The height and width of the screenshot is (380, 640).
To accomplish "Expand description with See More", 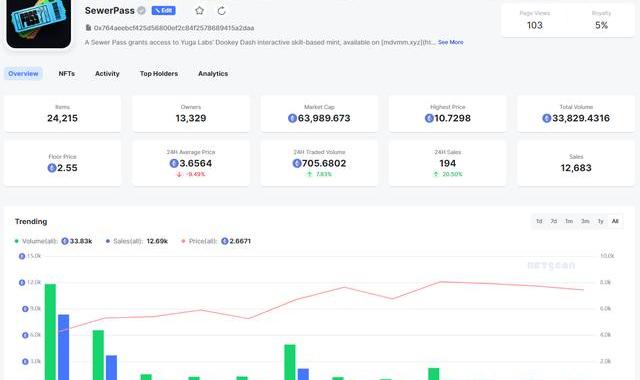I will tap(451, 42).
